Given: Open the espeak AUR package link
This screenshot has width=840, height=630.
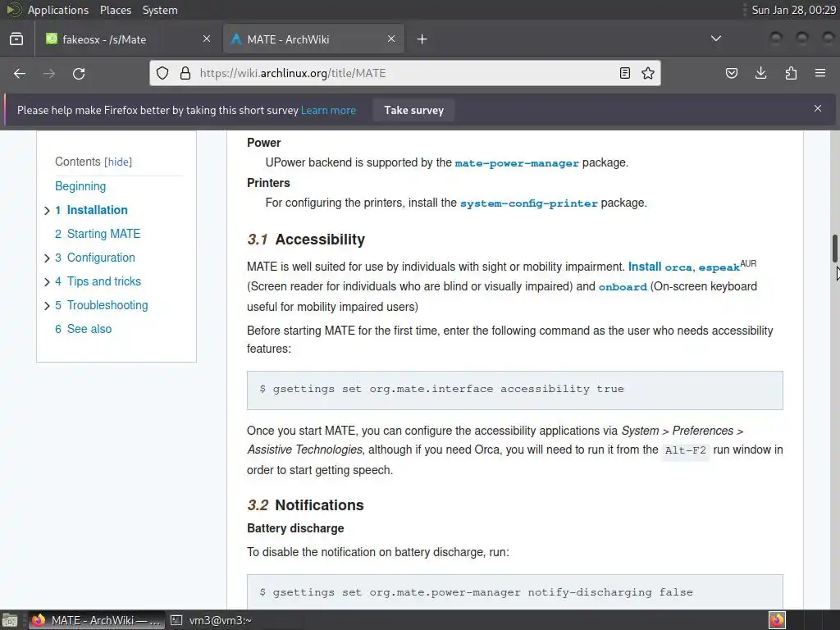Looking at the screenshot, I should coord(719,267).
